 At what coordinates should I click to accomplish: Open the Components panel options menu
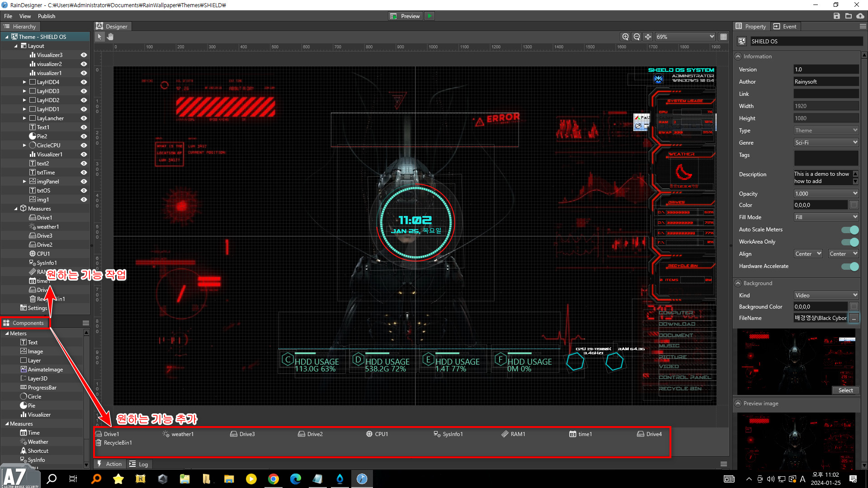(x=85, y=323)
